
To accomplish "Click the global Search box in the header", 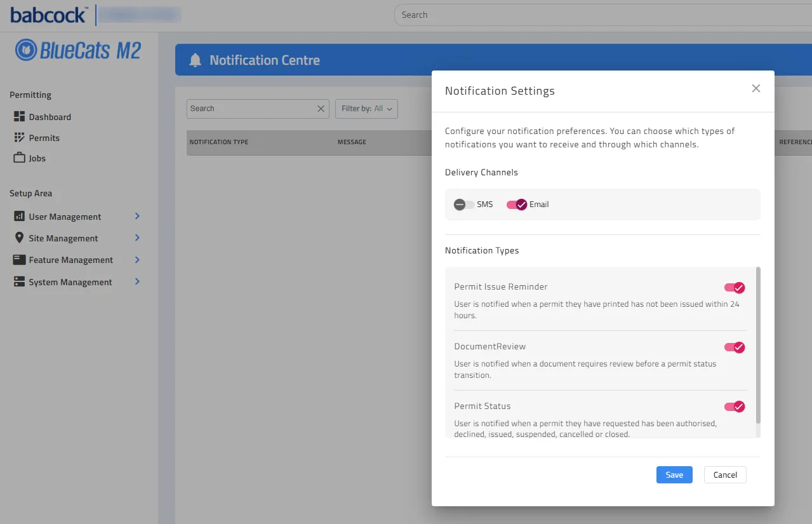I will click(x=602, y=15).
